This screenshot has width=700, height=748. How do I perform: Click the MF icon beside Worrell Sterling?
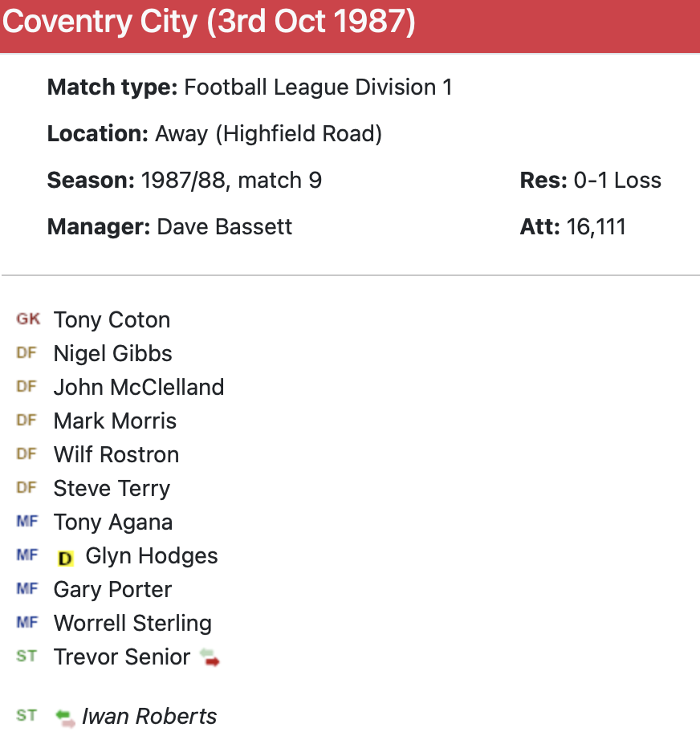point(27,623)
